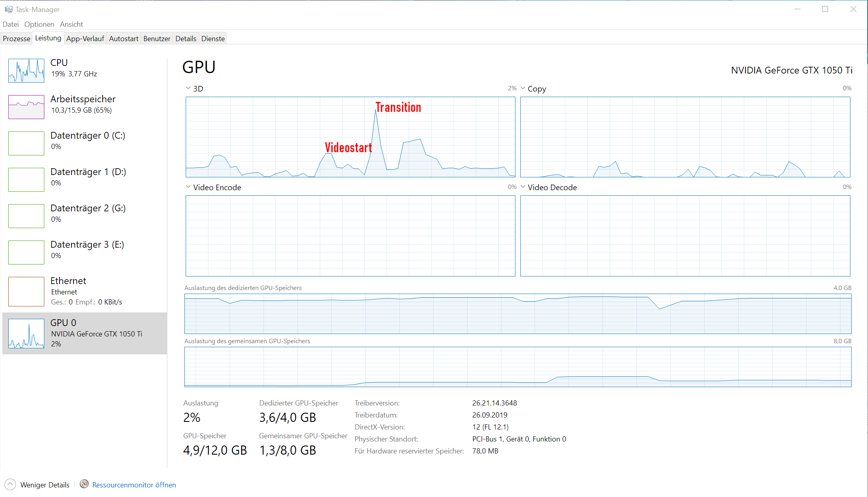Select Datenträger 0 (C:) disk thumbnail

coord(26,143)
